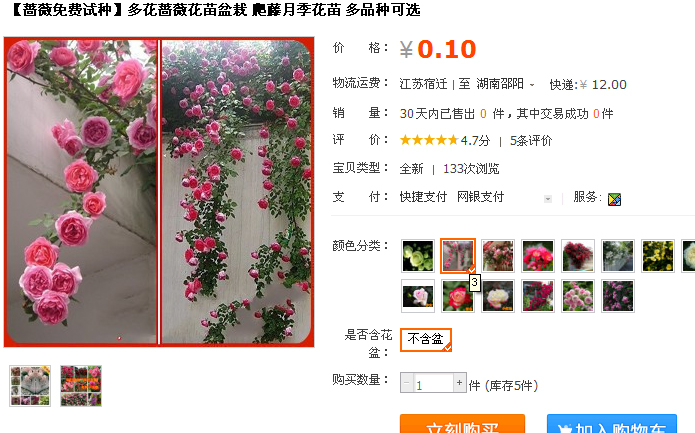Image resolution: width=695 pixels, height=433 pixels.
Task: Click the quantity input field
Action: click(433, 382)
